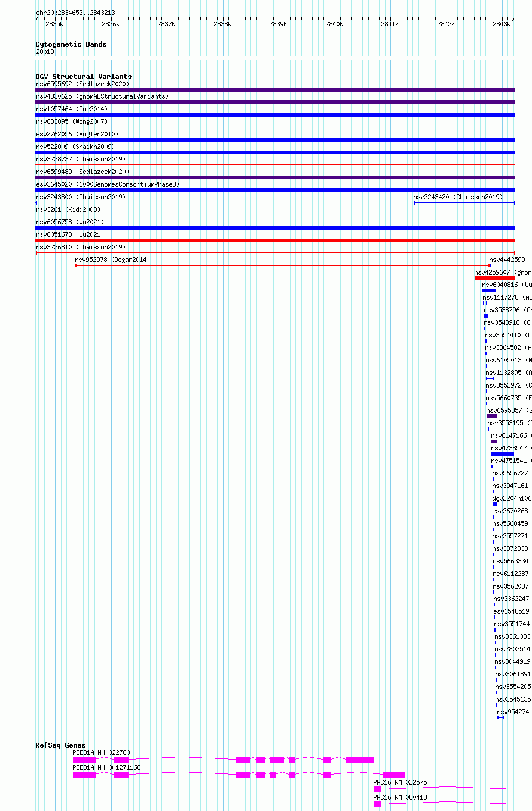Click the 2841k scale label
The height and width of the screenshot is (811, 532).
390,24
